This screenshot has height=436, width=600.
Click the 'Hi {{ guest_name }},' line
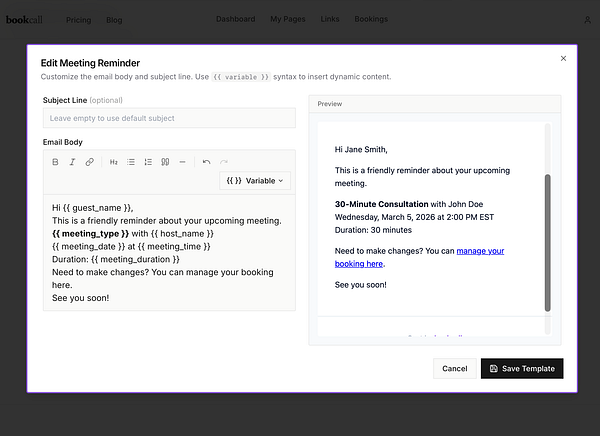pyautogui.click(x=93, y=208)
